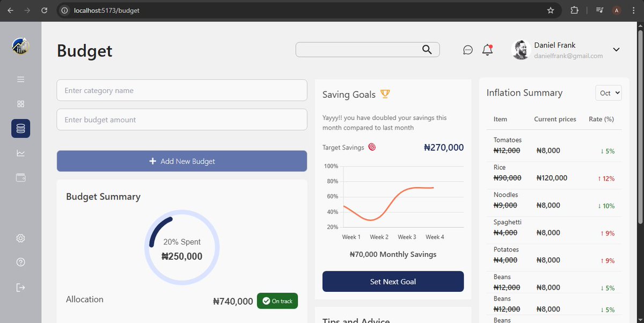Open the wallet icon in sidebar
Screen dimensions: 644x323
coord(21,178)
